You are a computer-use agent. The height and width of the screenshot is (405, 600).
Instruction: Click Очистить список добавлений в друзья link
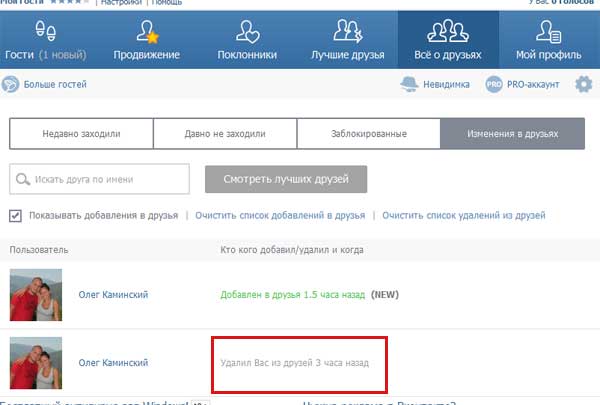click(279, 215)
